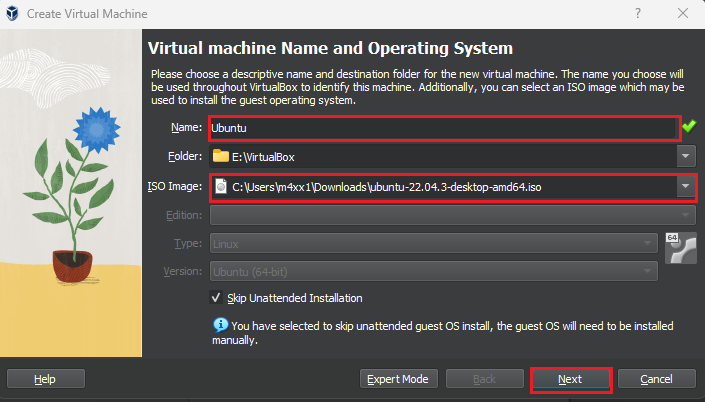705x402 pixels.
Task: Click the Name field containing Ubuntu
Action: [x=444, y=128]
